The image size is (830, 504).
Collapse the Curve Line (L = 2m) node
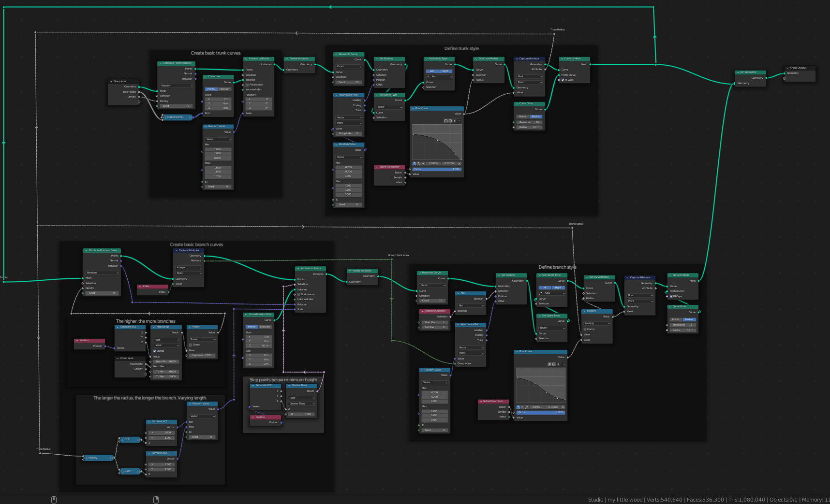pos(246,314)
